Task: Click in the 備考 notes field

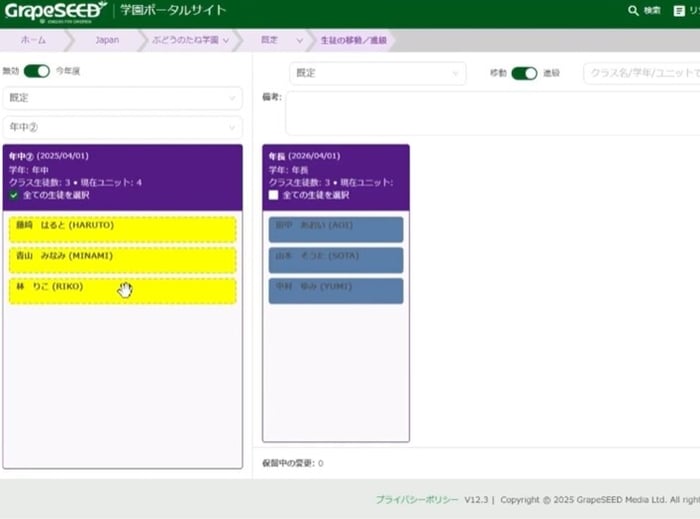Action: pos(492,113)
